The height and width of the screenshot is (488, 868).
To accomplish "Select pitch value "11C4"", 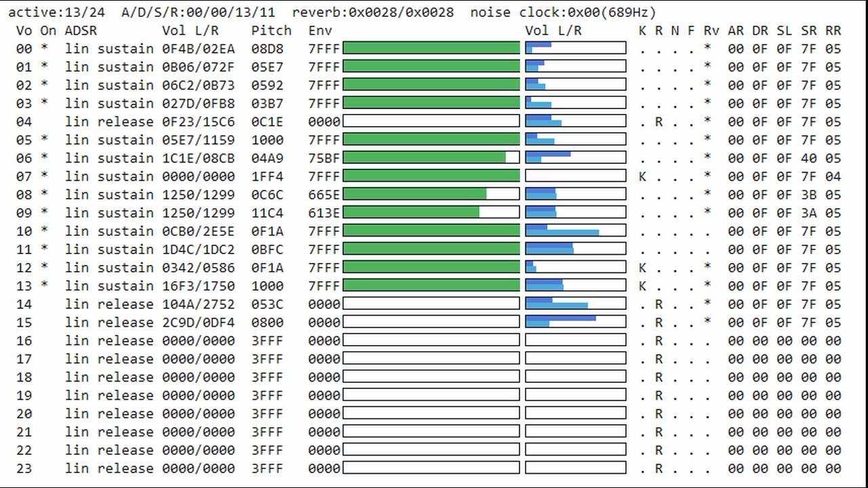I will (x=267, y=213).
